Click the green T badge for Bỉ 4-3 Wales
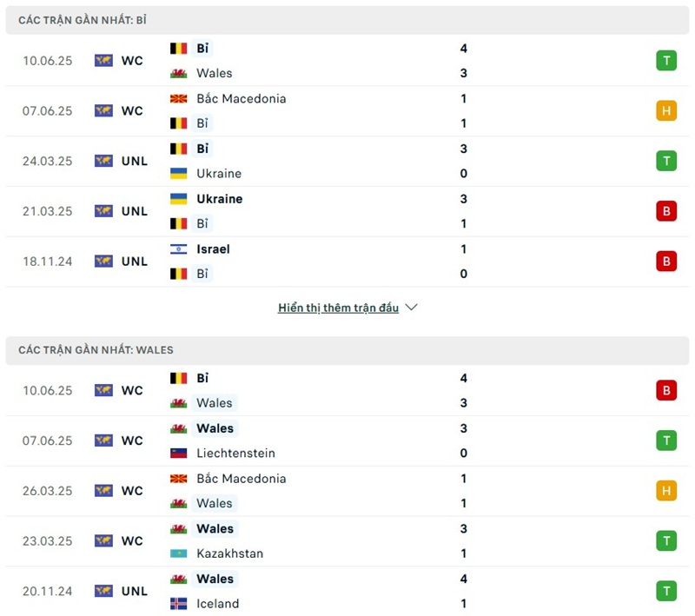Viewport: 695px width, 616px height. click(x=666, y=61)
